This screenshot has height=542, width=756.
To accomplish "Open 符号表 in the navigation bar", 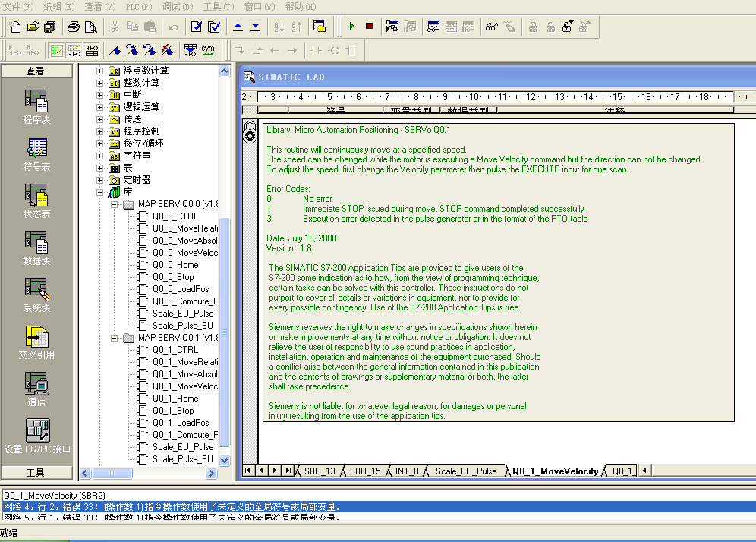I will coord(36,154).
